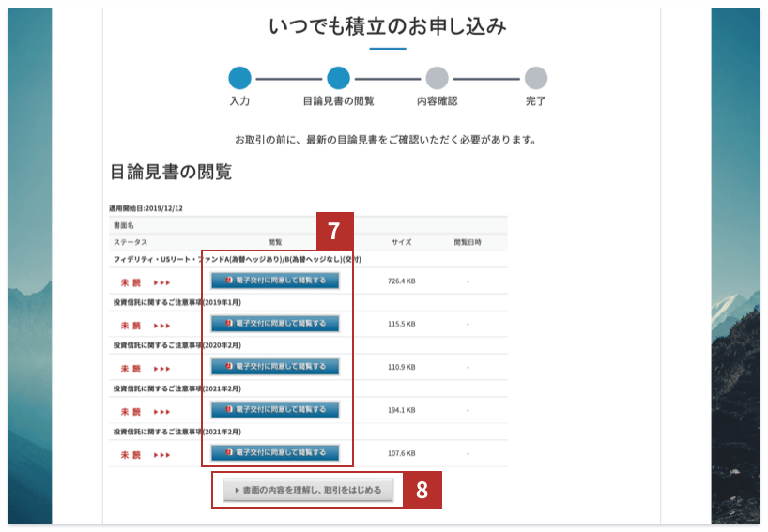768x532 pixels.
Task: Click the 未読 status in the 110.9 KB row
Action: (131, 369)
